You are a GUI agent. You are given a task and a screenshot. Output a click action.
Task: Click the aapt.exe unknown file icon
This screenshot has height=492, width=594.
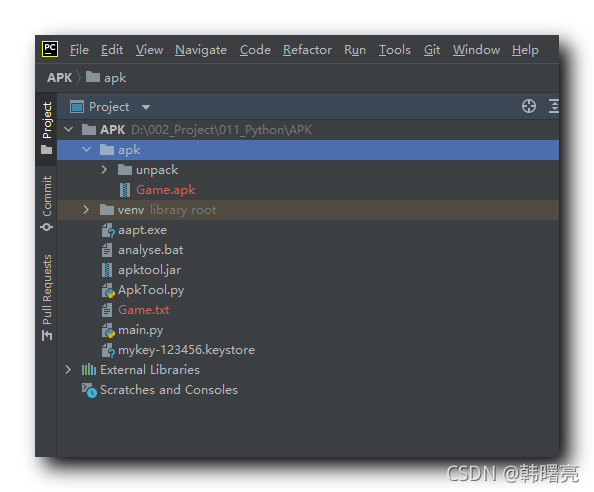tap(108, 230)
